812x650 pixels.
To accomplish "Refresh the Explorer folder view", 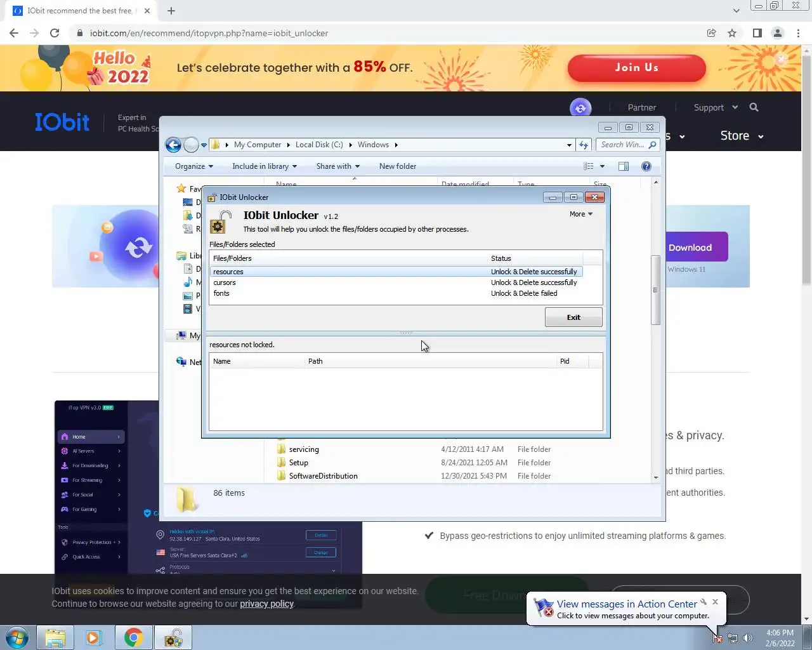I will click(584, 145).
